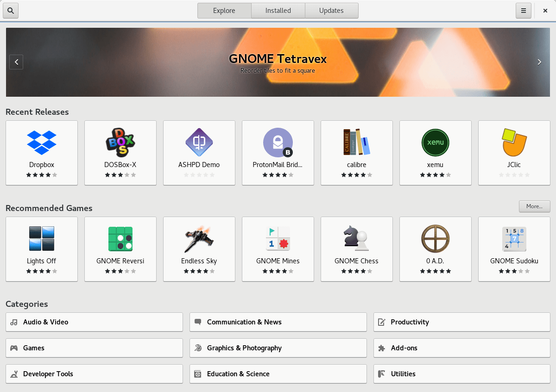
Task: Click the previous banner arrow
Action: (16, 62)
